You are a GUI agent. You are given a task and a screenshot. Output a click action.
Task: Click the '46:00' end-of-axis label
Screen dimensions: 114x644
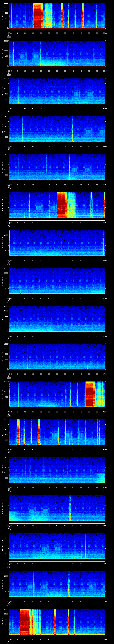tap(105, 336)
